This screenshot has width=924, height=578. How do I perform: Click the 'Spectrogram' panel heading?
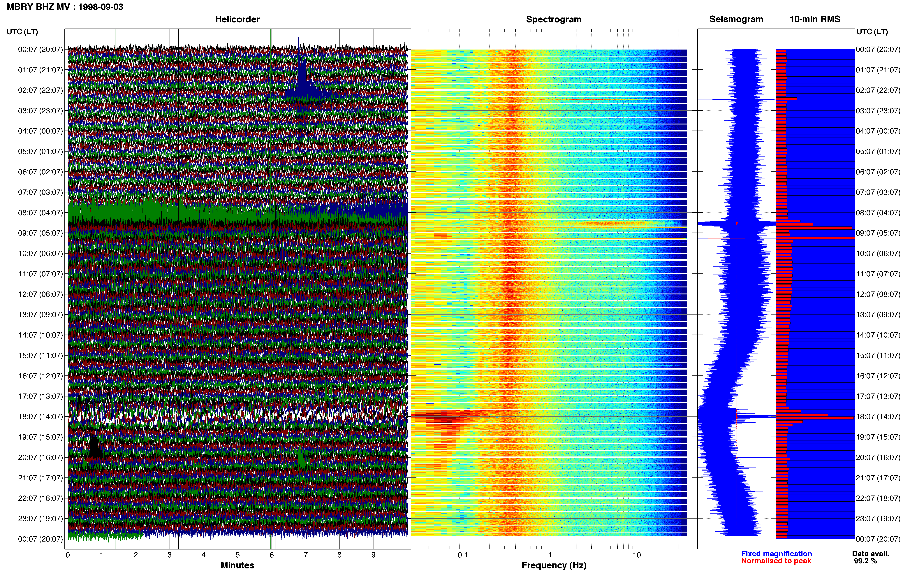(x=554, y=20)
